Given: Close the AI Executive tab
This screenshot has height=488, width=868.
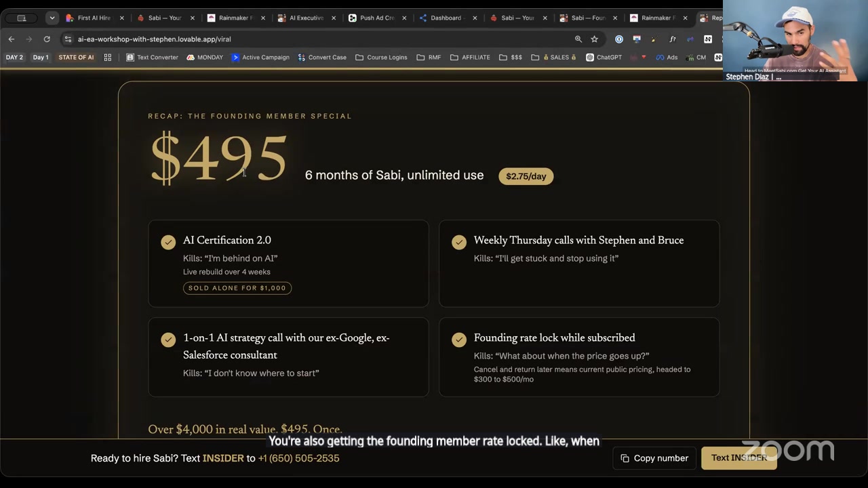Looking at the screenshot, I should pyautogui.click(x=334, y=18).
